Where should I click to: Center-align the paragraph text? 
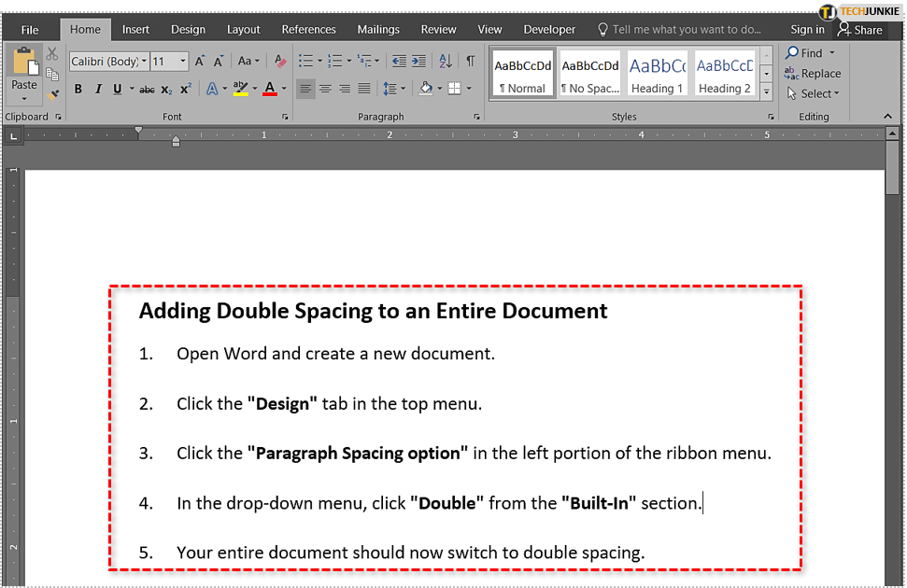point(325,90)
